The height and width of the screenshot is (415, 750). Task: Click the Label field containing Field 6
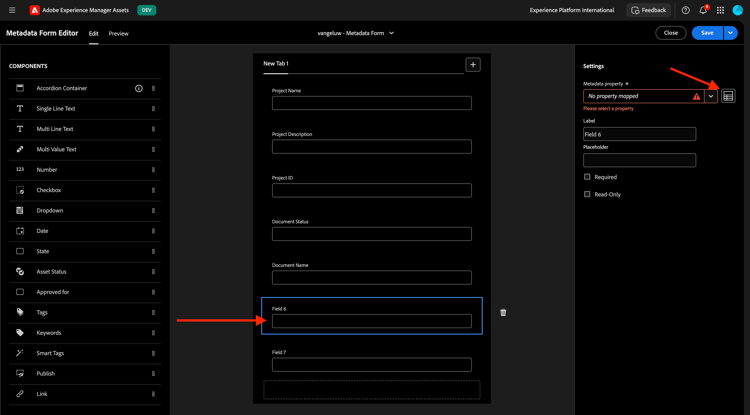point(640,134)
